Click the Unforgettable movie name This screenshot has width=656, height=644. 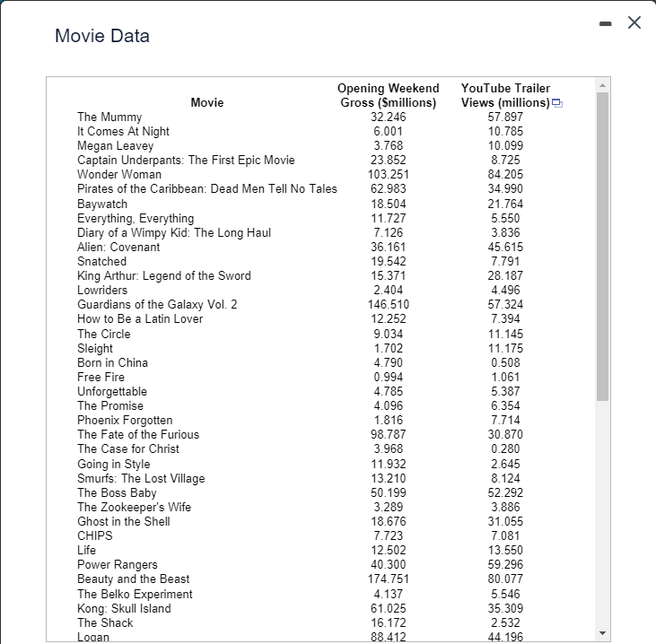(x=112, y=391)
